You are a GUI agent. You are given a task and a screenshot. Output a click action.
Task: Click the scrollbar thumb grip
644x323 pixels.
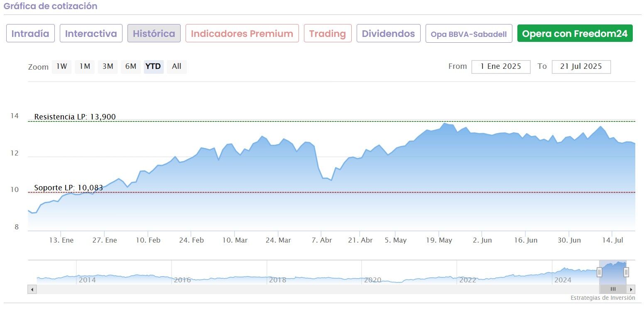point(613,289)
